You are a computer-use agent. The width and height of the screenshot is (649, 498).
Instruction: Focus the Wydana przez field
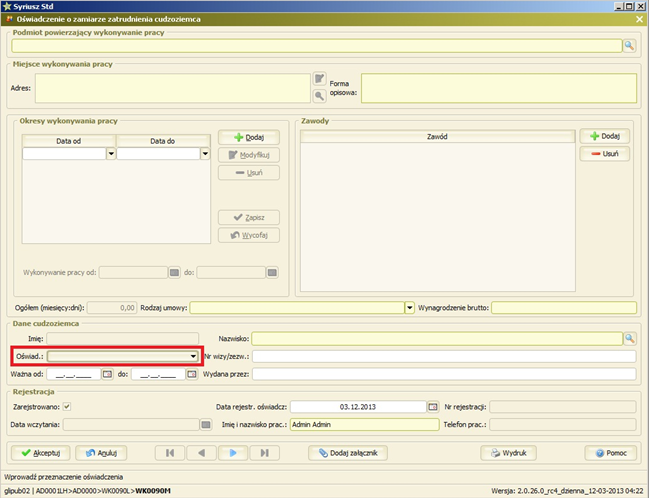click(444, 374)
